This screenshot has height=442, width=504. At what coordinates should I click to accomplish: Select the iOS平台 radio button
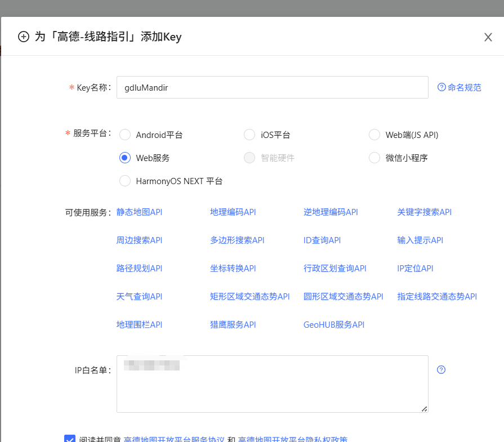tap(249, 135)
